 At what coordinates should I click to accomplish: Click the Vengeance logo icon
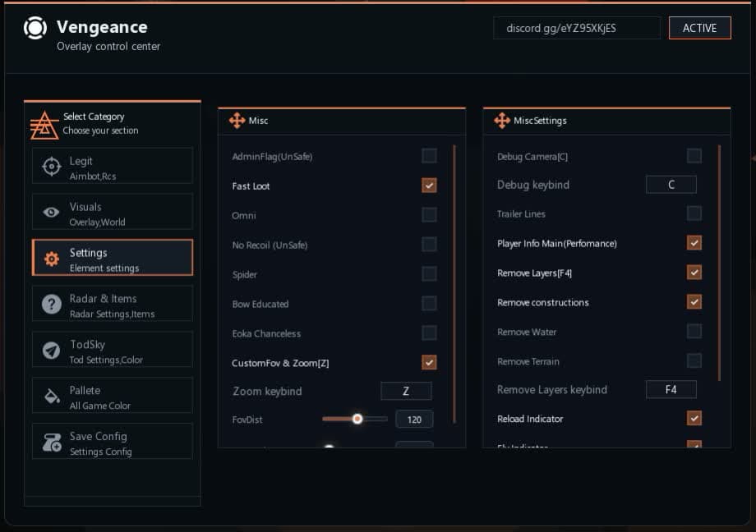[35, 28]
